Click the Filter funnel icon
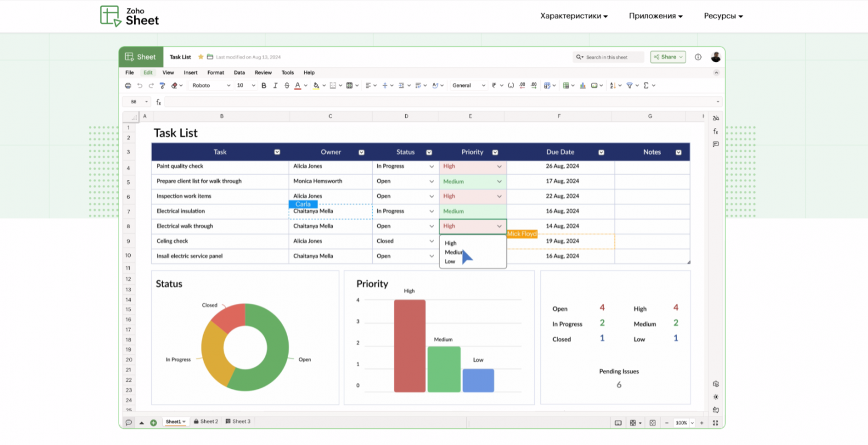 pos(629,86)
